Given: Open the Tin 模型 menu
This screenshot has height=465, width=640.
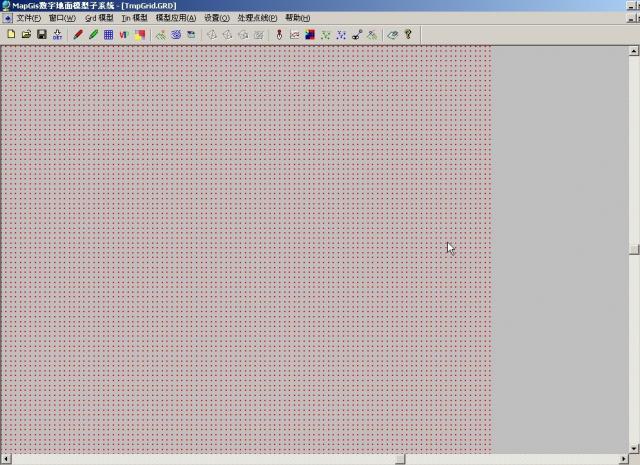Looking at the screenshot, I should coord(134,18).
